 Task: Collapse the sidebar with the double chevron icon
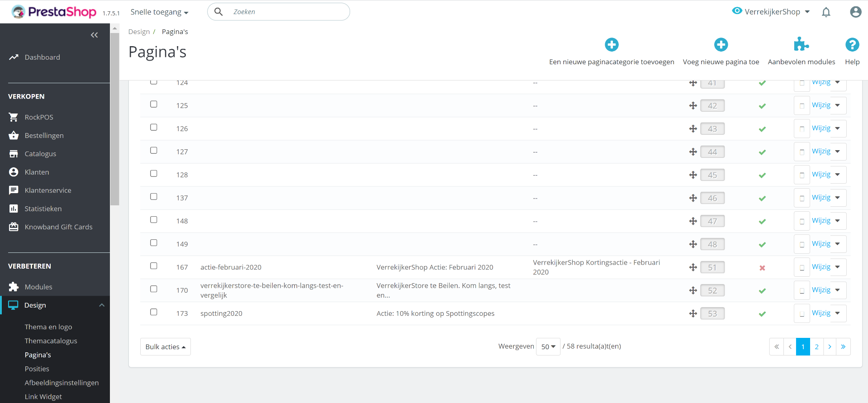[94, 35]
